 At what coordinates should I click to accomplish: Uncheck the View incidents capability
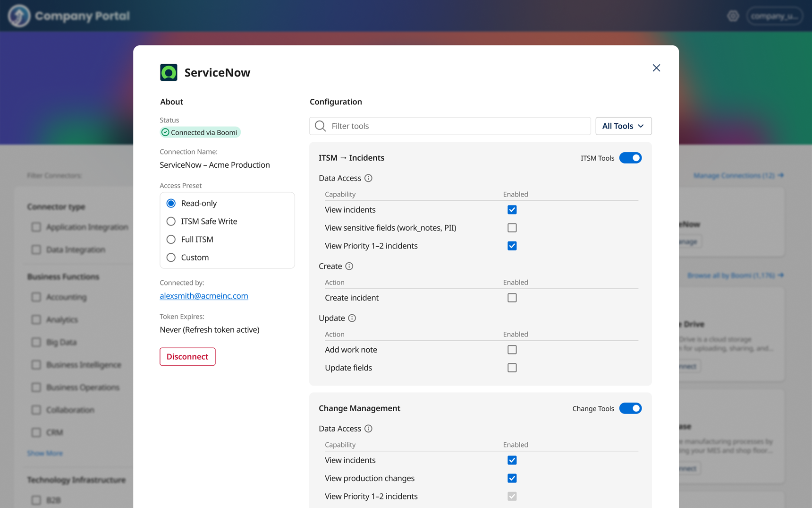512,209
